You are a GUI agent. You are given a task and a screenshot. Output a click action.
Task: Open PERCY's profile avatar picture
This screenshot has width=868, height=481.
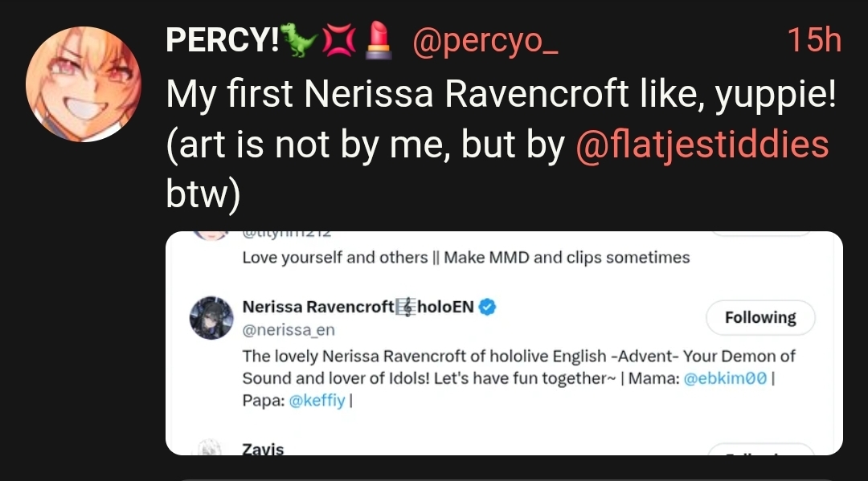pos(84,84)
